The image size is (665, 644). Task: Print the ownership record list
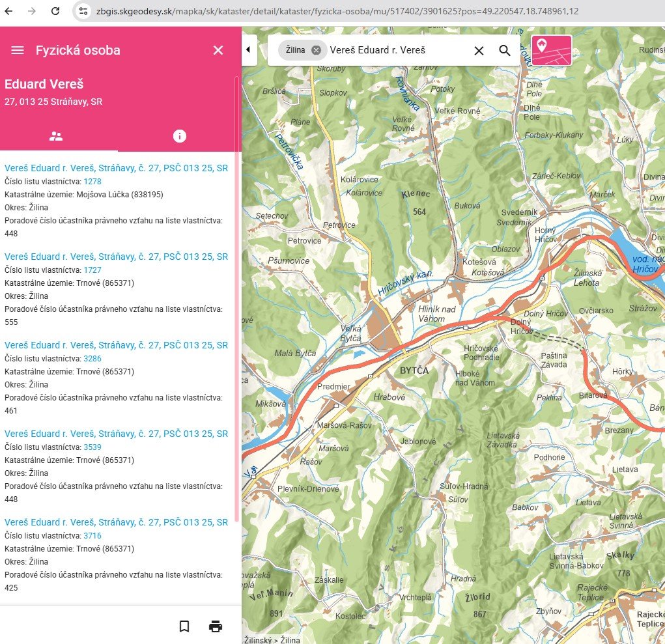tap(216, 626)
